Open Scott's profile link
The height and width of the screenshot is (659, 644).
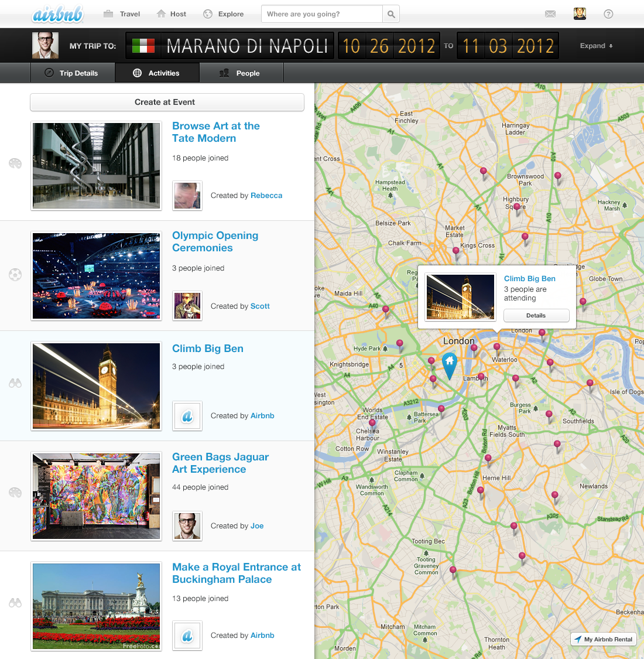coord(260,306)
